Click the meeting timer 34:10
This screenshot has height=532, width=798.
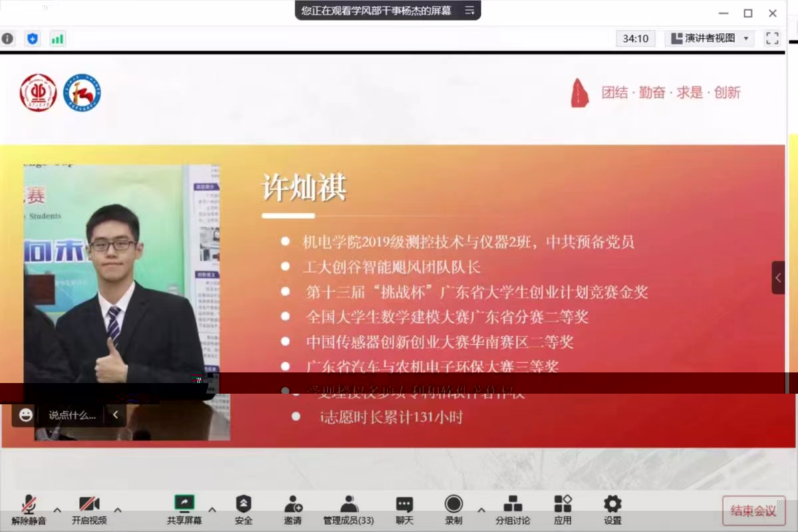point(636,39)
